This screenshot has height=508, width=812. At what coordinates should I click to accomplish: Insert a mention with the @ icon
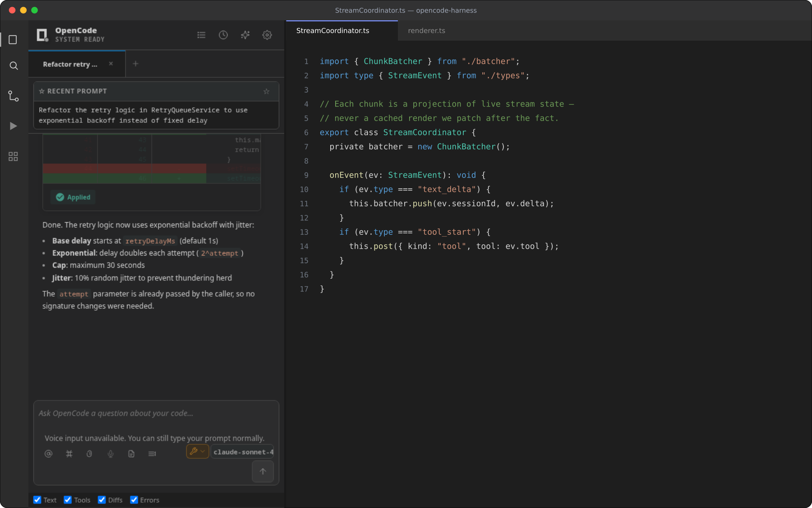(48, 453)
